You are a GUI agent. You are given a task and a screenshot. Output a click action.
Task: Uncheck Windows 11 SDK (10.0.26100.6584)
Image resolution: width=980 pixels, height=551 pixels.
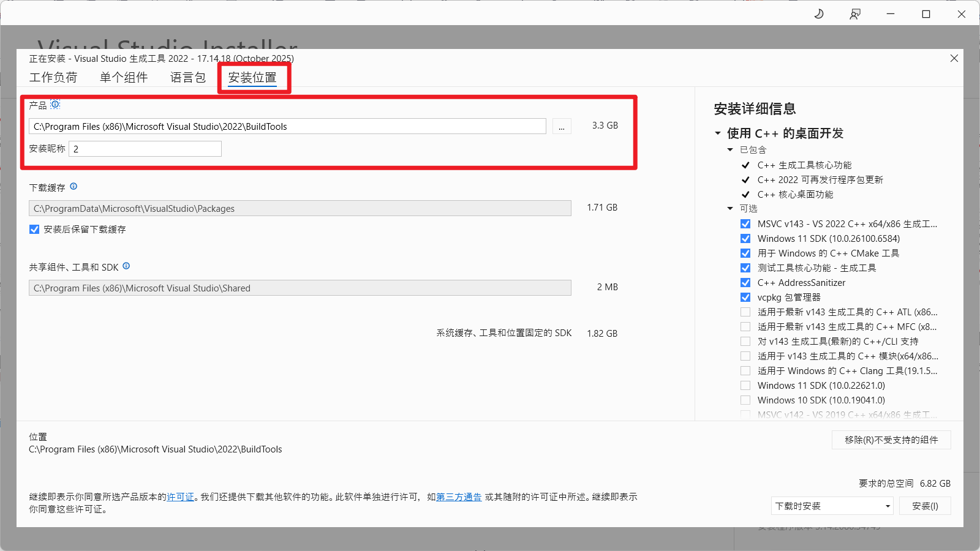pyautogui.click(x=745, y=239)
